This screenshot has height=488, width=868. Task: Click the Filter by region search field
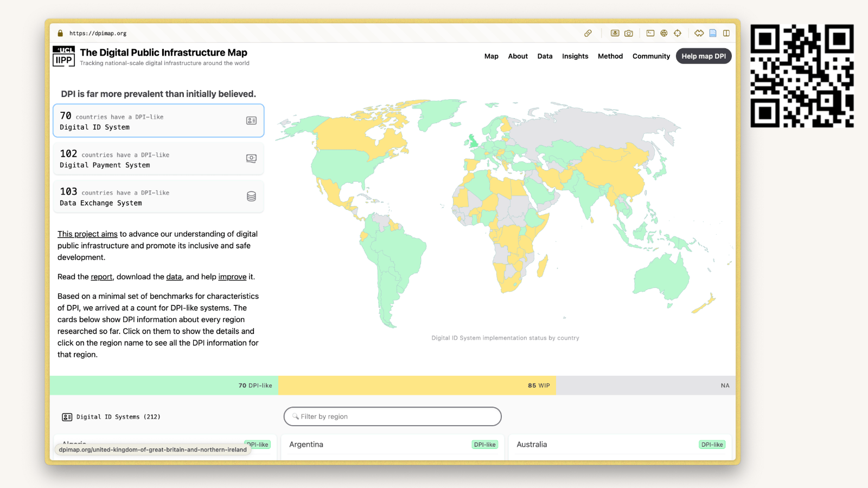(x=392, y=416)
